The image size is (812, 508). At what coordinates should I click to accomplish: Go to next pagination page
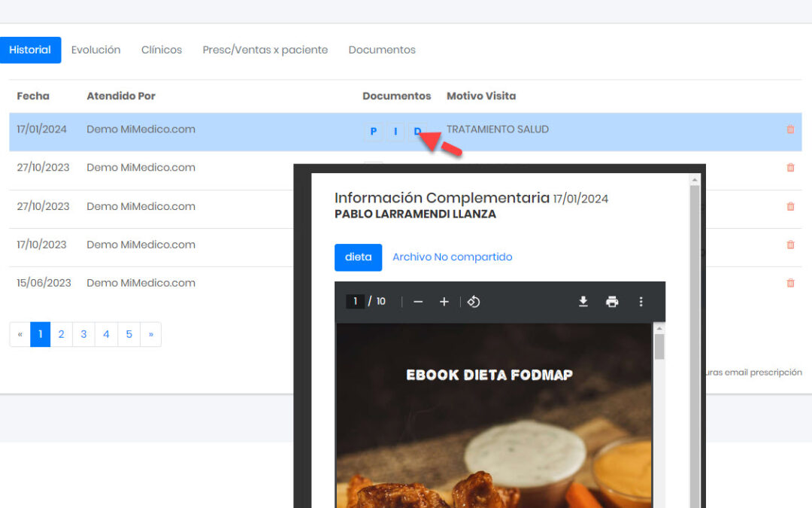coord(150,334)
